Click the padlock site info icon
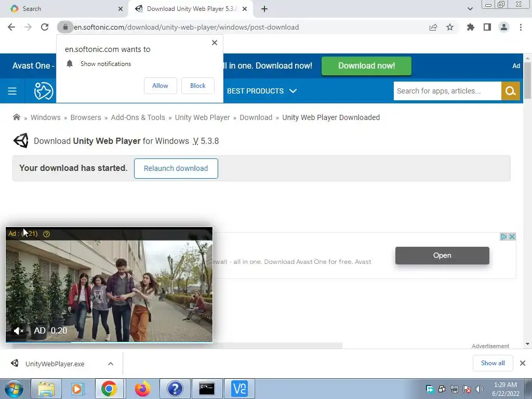 (x=65, y=27)
